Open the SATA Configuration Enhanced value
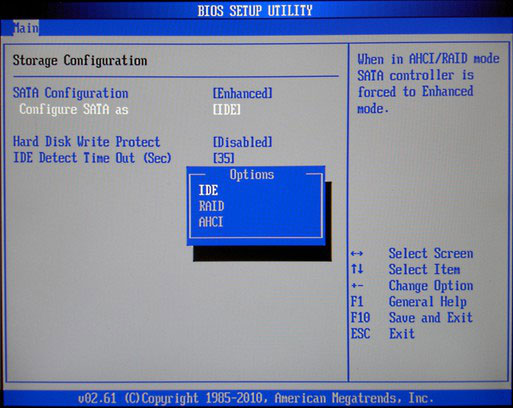Image resolution: width=513 pixels, height=408 pixels. (x=243, y=93)
